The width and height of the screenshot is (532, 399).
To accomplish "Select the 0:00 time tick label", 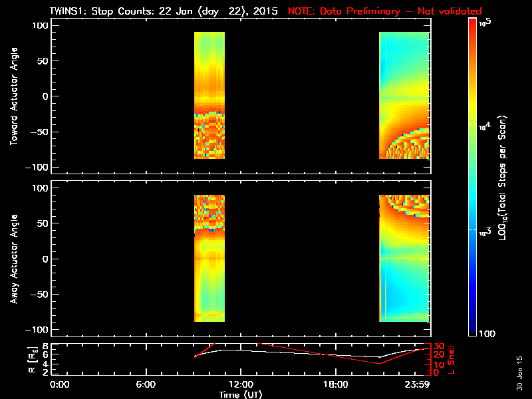I will (x=60, y=384).
